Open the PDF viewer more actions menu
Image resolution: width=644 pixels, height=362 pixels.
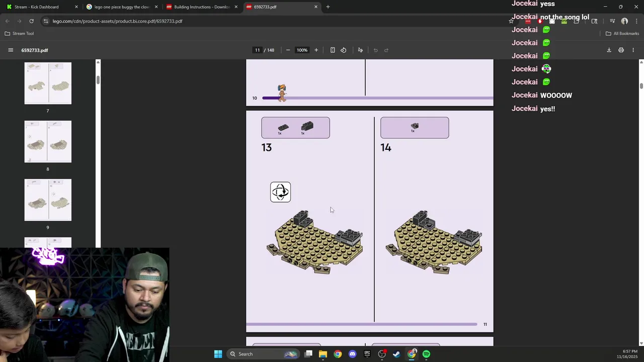coord(633,50)
